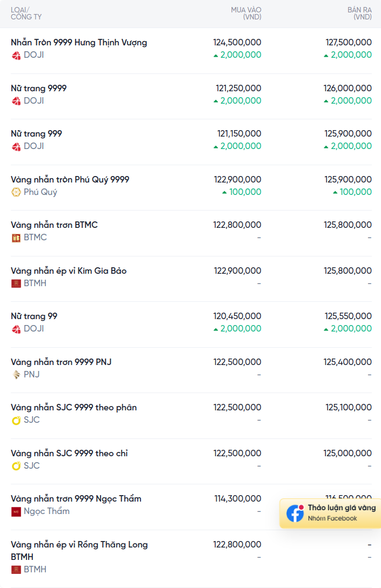
Task: Click DOJI logo under Nữ trang 99
Action: pos(16,329)
